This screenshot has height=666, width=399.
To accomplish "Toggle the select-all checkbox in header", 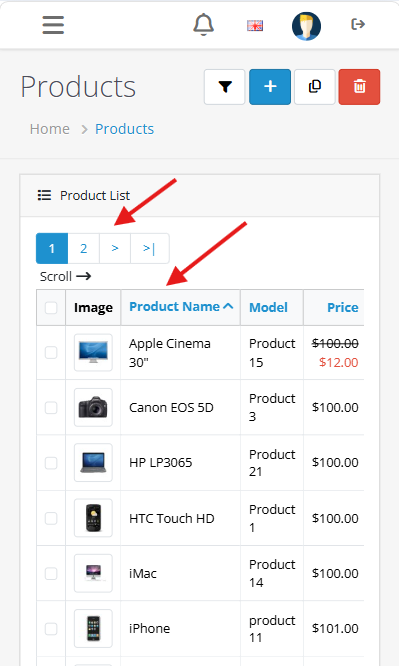I will tap(51, 308).
